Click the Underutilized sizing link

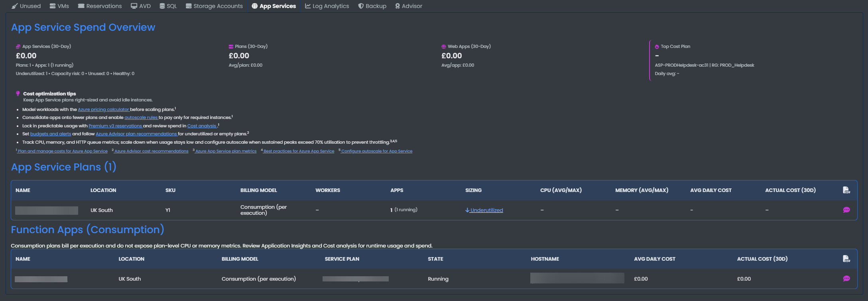tap(484, 210)
